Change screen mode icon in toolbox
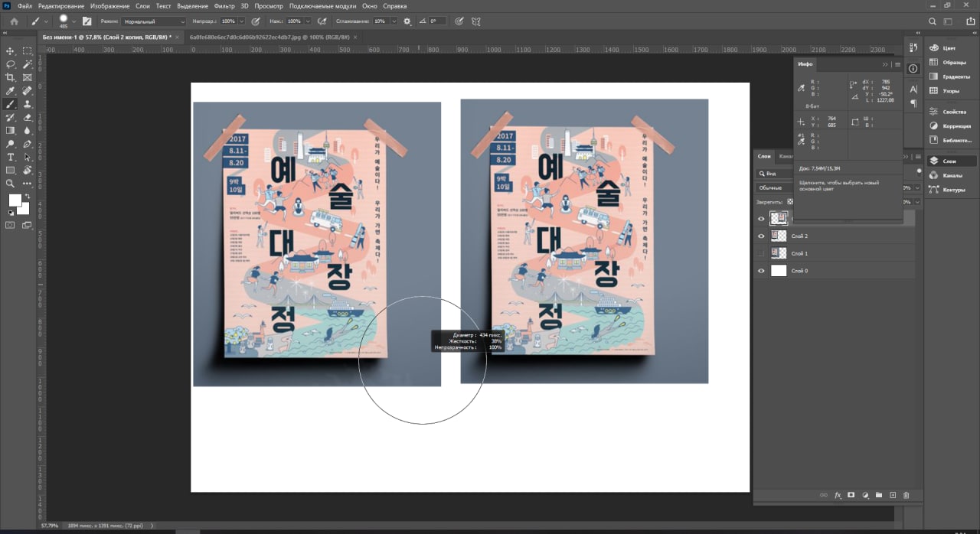Viewport: 980px width, 534px height. pos(28,225)
